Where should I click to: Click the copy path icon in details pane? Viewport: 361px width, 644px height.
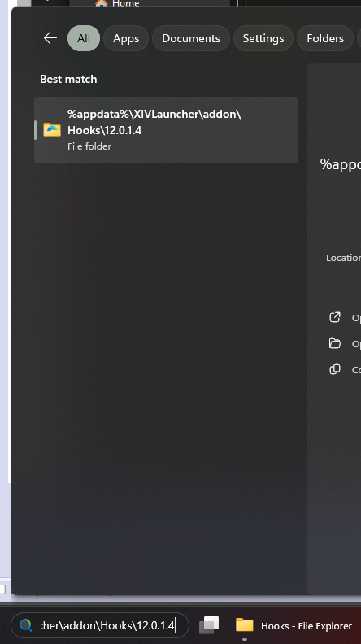[335, 369]
